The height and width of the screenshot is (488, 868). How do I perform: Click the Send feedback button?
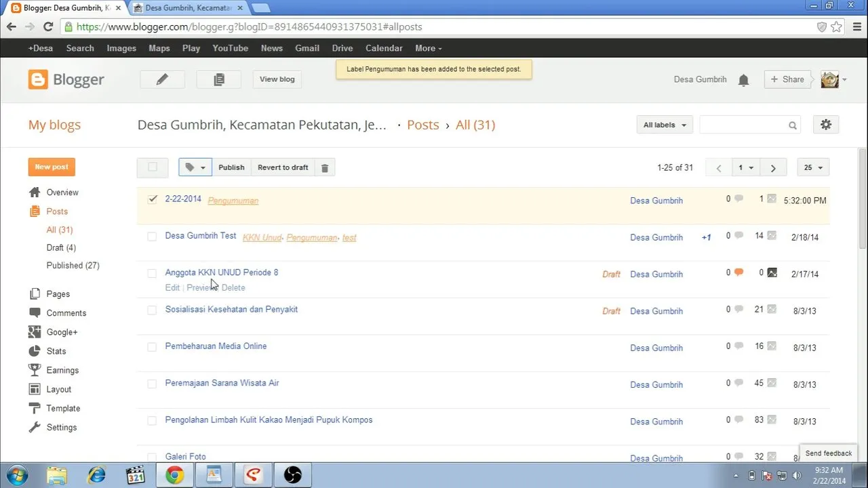pos(828,453)
